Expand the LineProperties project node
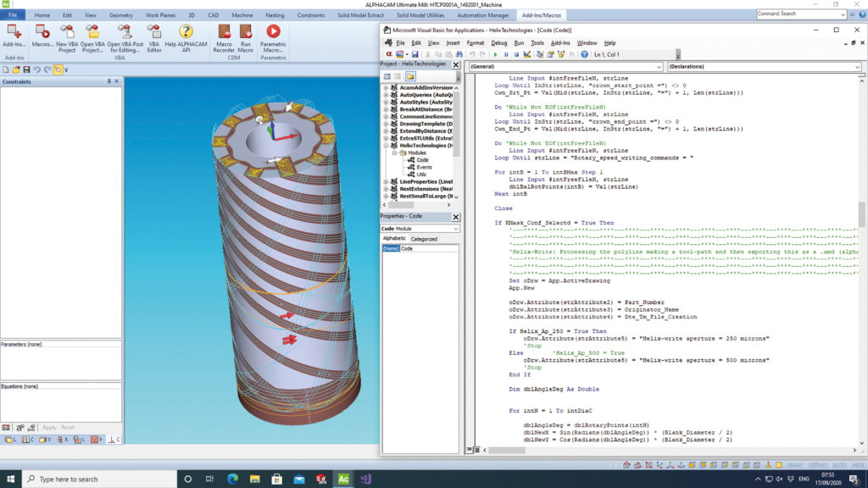The width and height of the screenshot is (868, 488). point(386,181)
